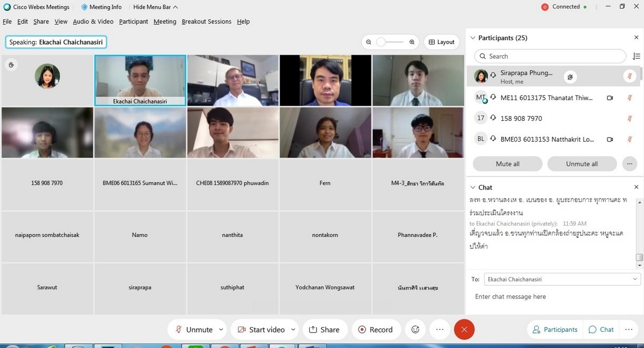The image size is (644, 348).
Task: Click the camera icon beside Thanatat
Action: tap(610, 98)
